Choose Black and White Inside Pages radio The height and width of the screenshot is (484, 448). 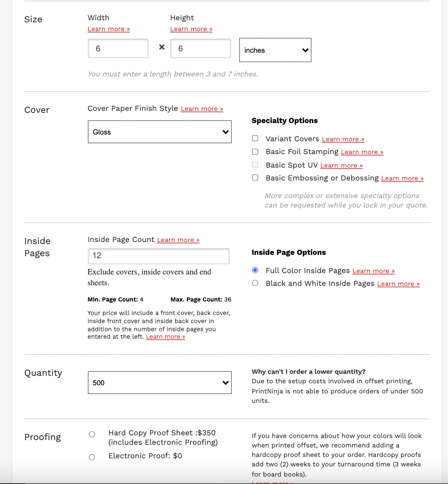(x=255, y=283)
